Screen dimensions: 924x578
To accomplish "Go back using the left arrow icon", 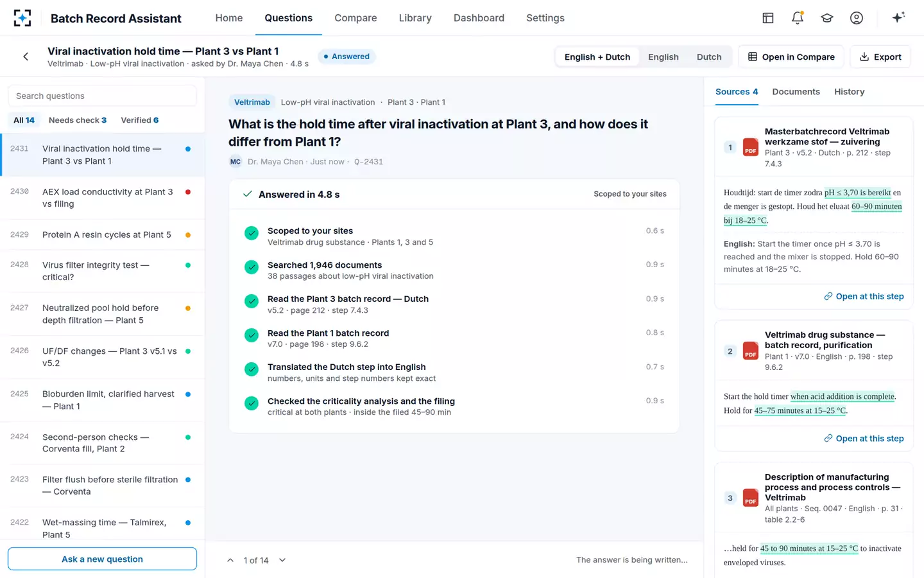I will [x=26, y=57].
